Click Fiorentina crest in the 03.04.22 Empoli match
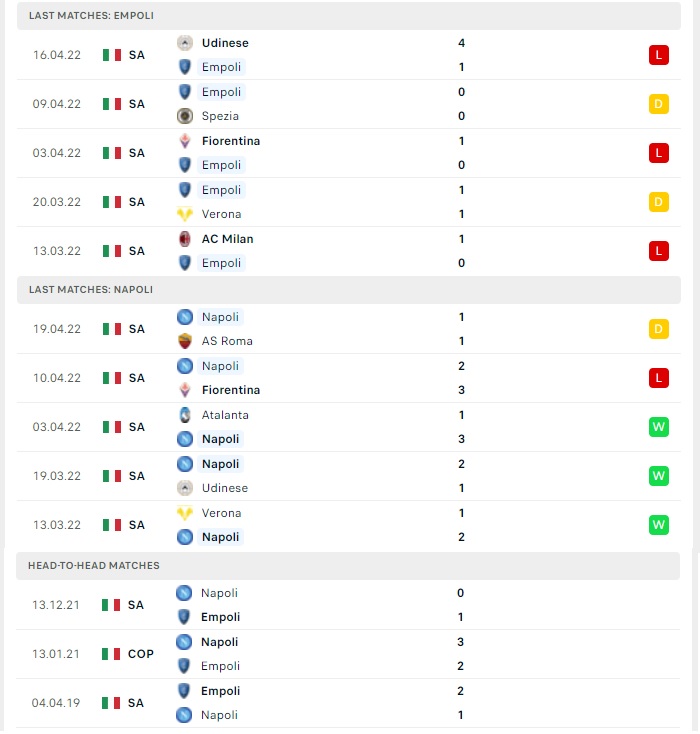The height and width of the screenshot is (734, 700). (x=185, y=141)
